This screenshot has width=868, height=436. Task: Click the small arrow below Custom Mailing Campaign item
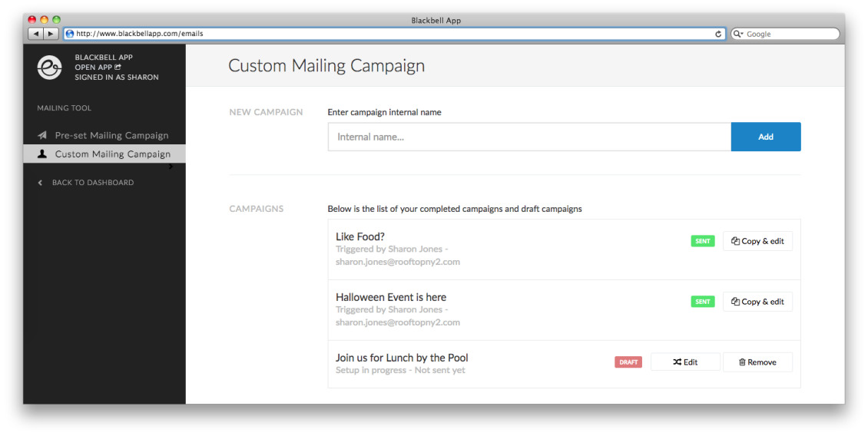pos(171,166)
